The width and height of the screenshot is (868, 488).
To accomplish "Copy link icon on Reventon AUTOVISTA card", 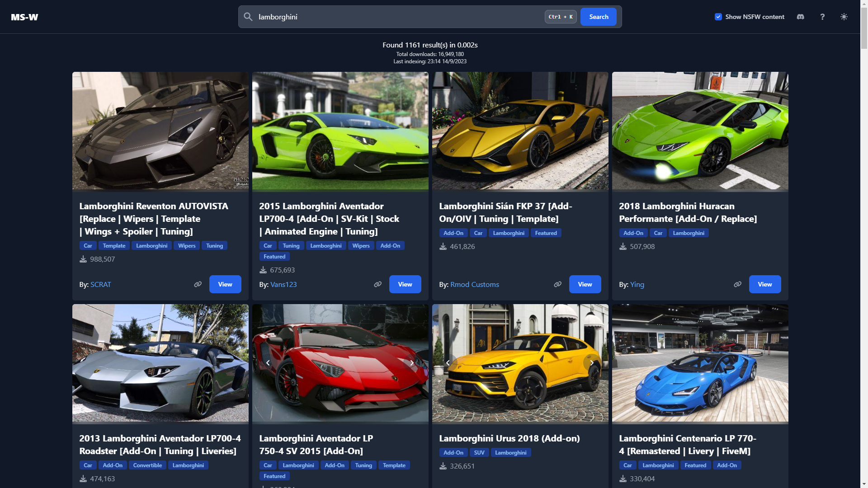I will pos(198,284).
